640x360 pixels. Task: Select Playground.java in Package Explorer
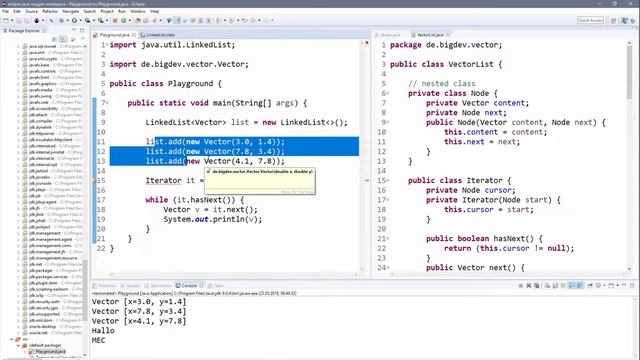click(x=50, y=351)
